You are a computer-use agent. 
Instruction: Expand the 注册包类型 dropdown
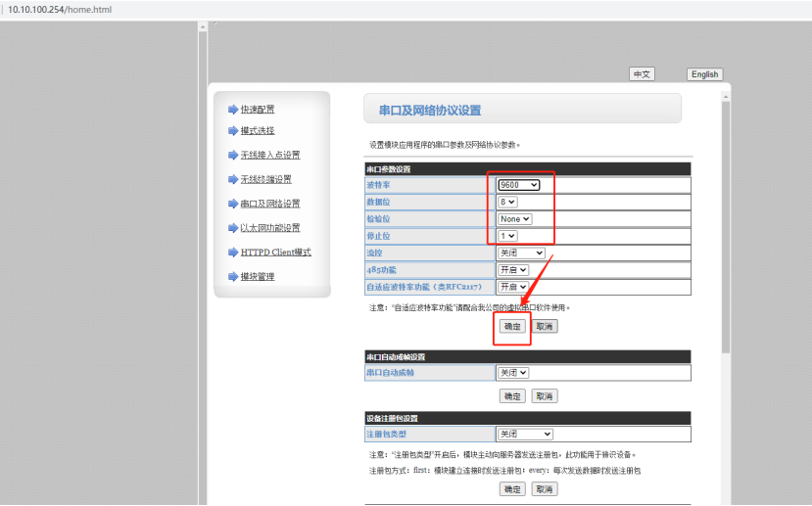point(525,434)
